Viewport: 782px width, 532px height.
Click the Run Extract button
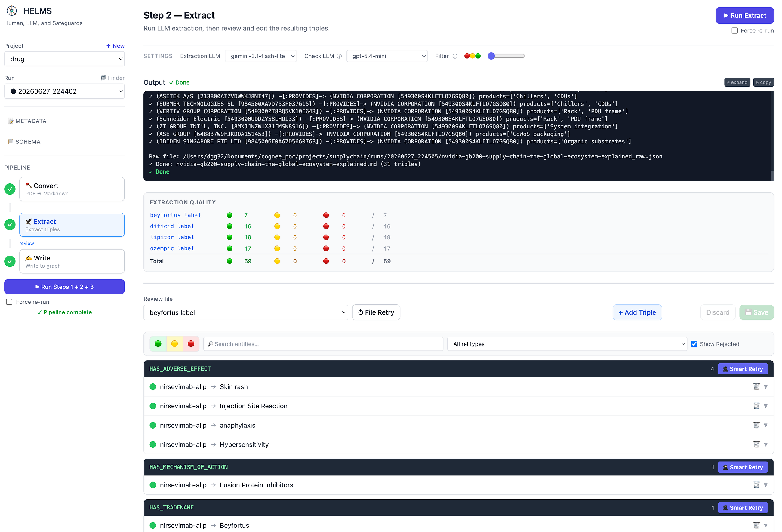click(x=745, y=15)
